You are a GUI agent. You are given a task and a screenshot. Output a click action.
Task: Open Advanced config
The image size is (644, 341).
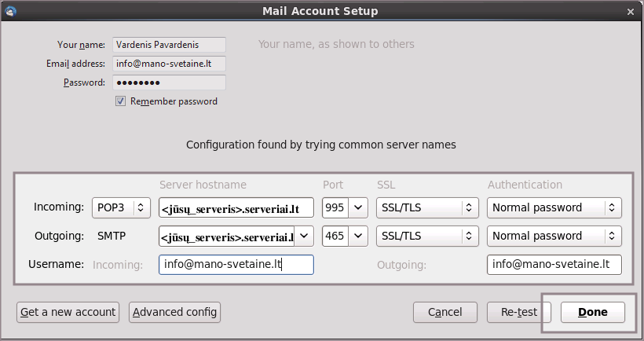tap(174, 312)
